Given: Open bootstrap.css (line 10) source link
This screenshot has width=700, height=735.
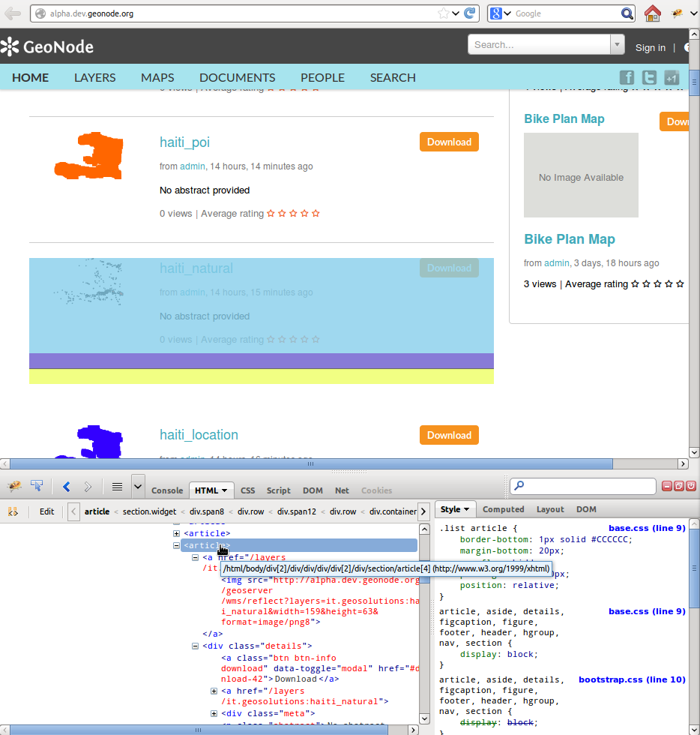Looking at the screenshot, I should pos(632,679).
